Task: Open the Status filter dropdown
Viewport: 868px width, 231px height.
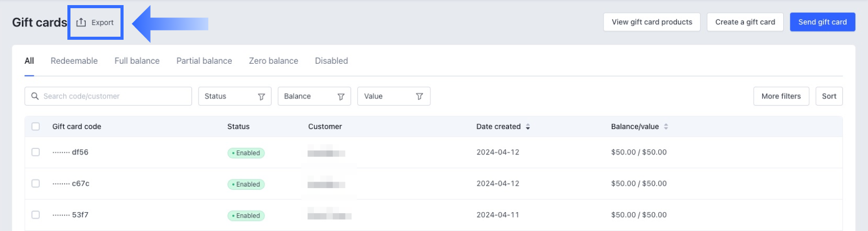Action: coord(234,96)
